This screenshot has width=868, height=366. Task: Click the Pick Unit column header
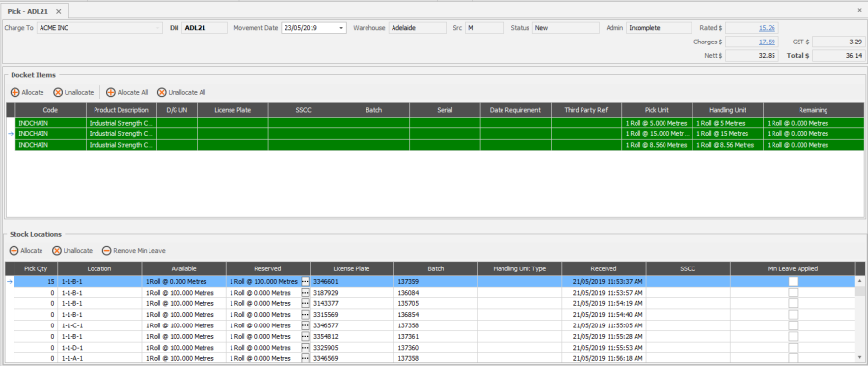657,110
